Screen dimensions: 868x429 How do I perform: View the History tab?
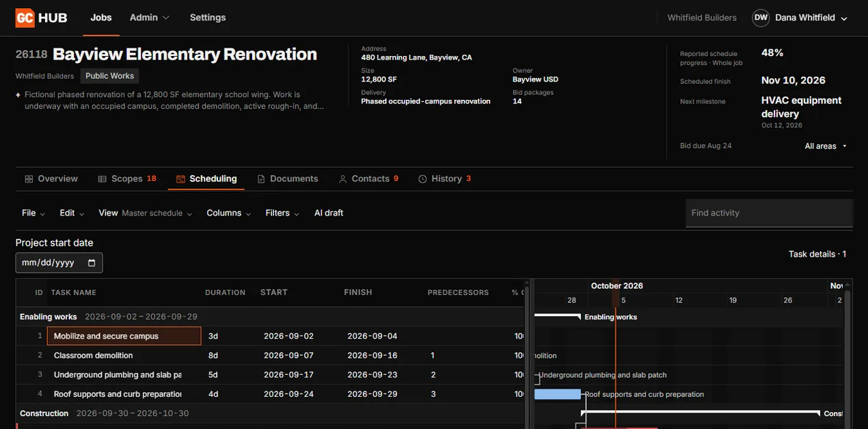pyautogui.click(x=445, y=179)
